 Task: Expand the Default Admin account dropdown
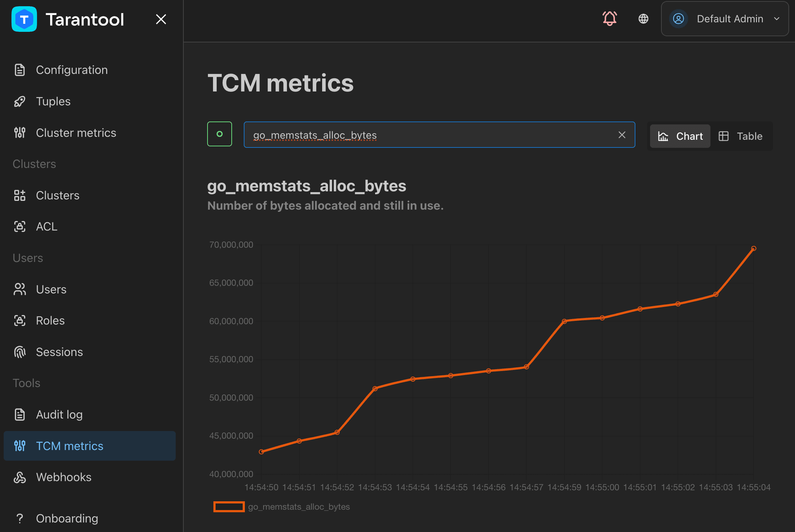[725, 19]
